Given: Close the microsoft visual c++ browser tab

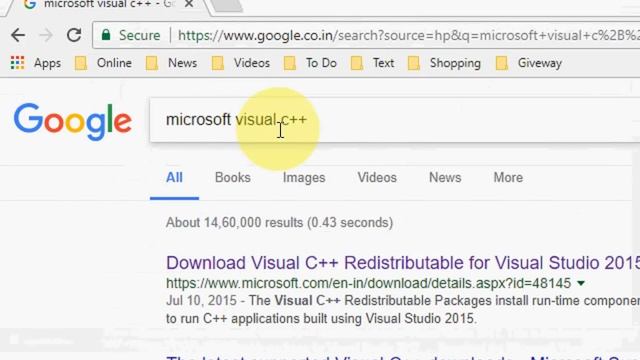Looking at the screenshot, I should pos(189,4).
